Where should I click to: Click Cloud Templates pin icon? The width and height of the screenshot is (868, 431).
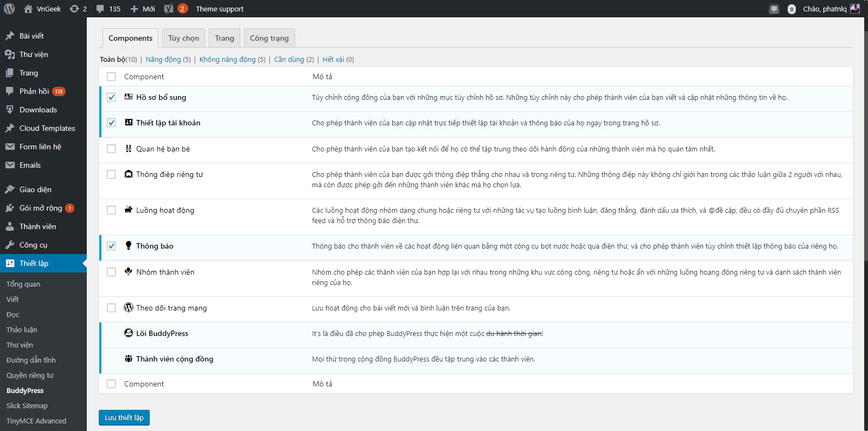tap(10, 128)
